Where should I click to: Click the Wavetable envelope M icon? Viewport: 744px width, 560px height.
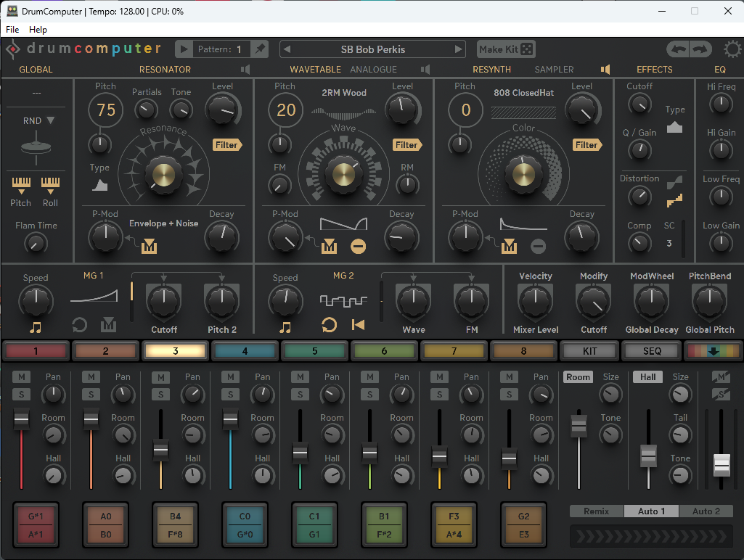pyautogui.click(x=329, y=246)
